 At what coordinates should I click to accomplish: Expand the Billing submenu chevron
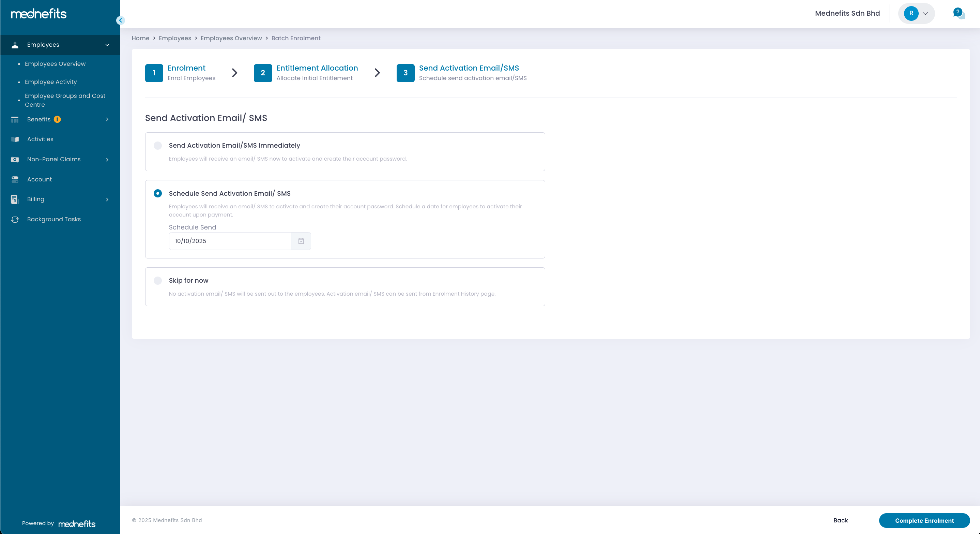click(107, 199)
